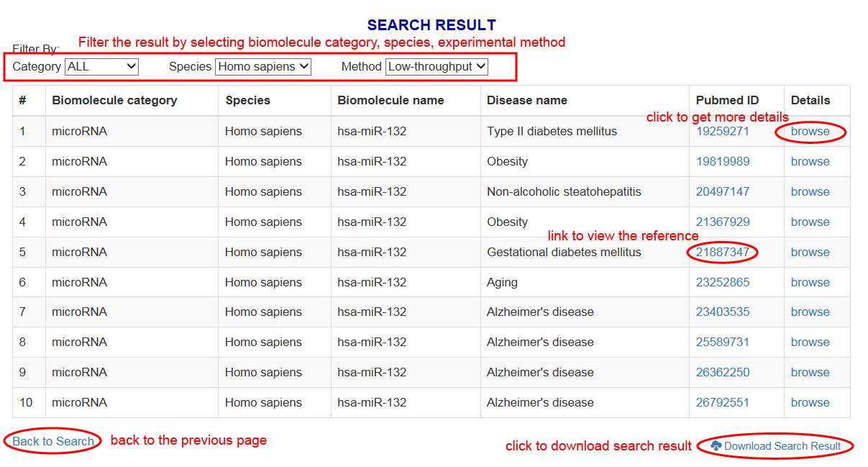Open Pubmed ID 23403535 link
This screenshot has height=467, width=868.
click(x=722, y=312)
